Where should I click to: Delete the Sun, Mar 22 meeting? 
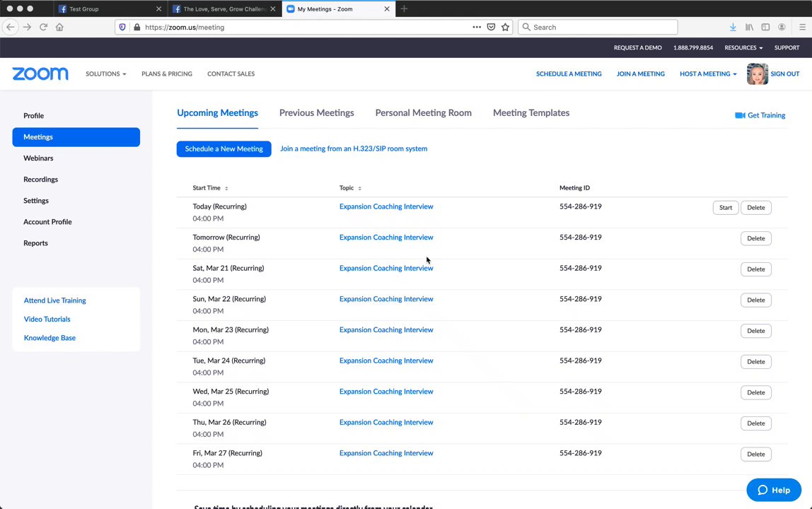pyautogui.click(x=755, y=300)
